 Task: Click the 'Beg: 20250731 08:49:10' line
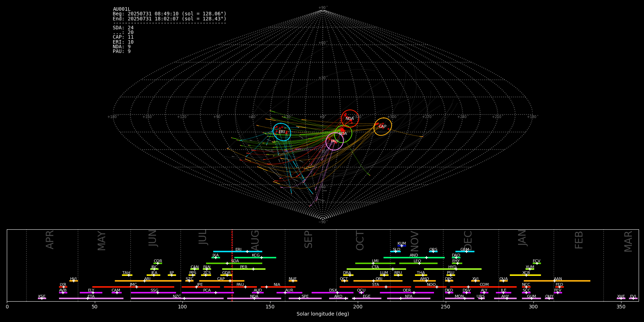(x=170, y=14)
